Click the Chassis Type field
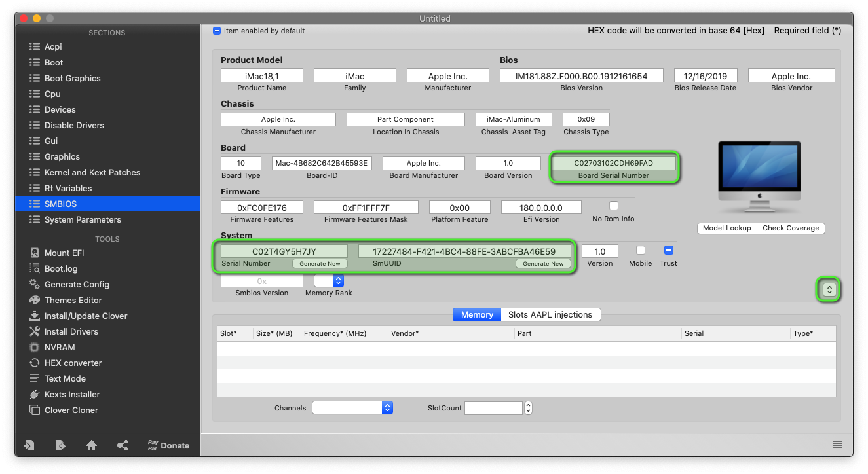 pyautogui.click(x=586, y=119)
